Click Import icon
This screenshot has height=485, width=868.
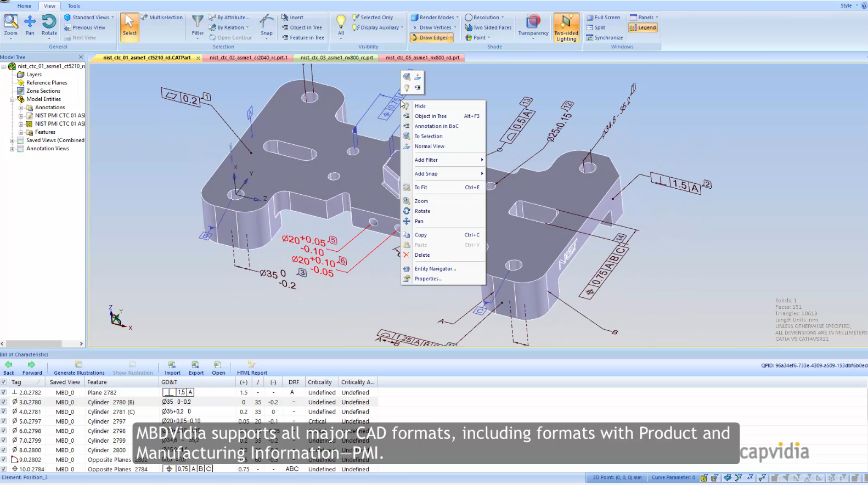(172, 368)
